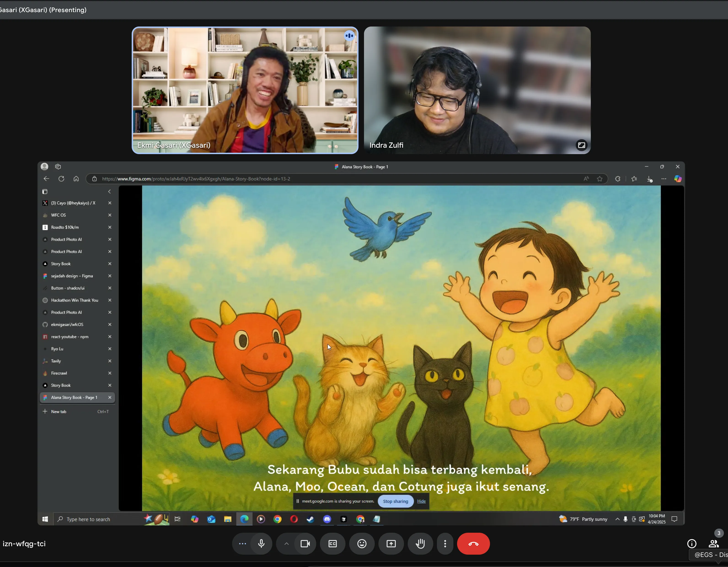Switch to the WFC OS tab
728x567 pixels.
[77, 215]
